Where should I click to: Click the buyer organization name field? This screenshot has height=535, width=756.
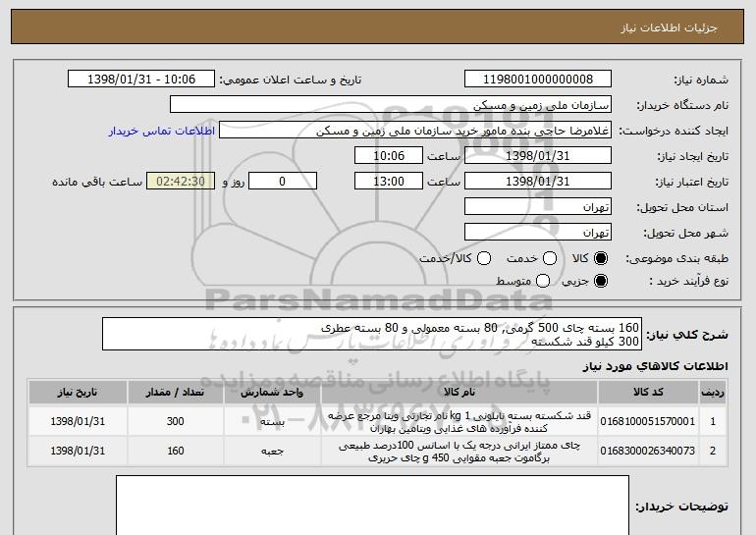(x=391, y=105)
